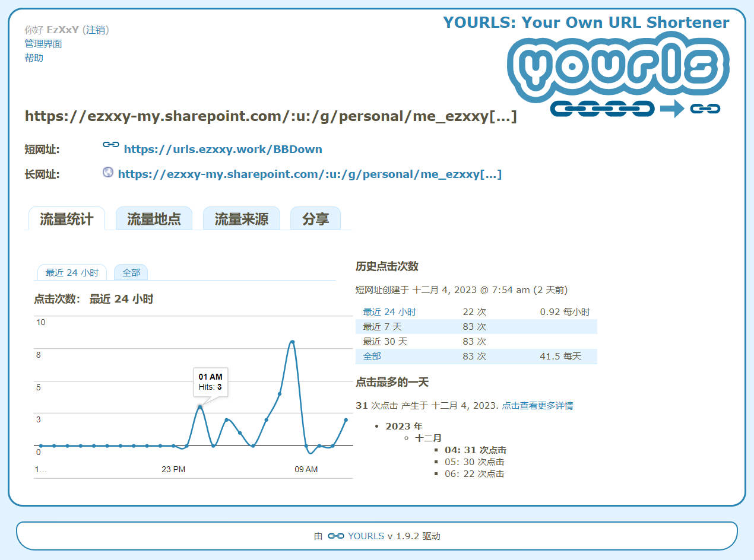Click the 2023 年 list item
Screen dimensions: 754x560
tap(404, 427)
